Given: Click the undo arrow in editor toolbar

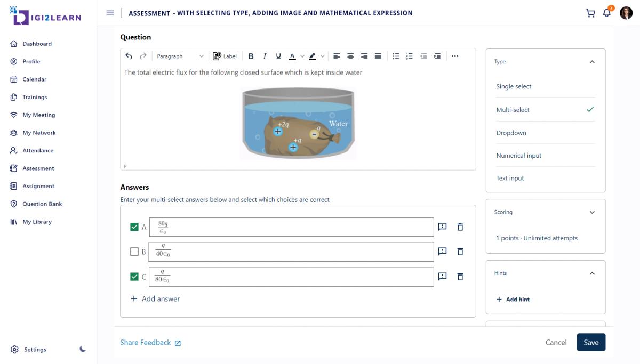Looking at the screenshot, I should coord(129,56).
